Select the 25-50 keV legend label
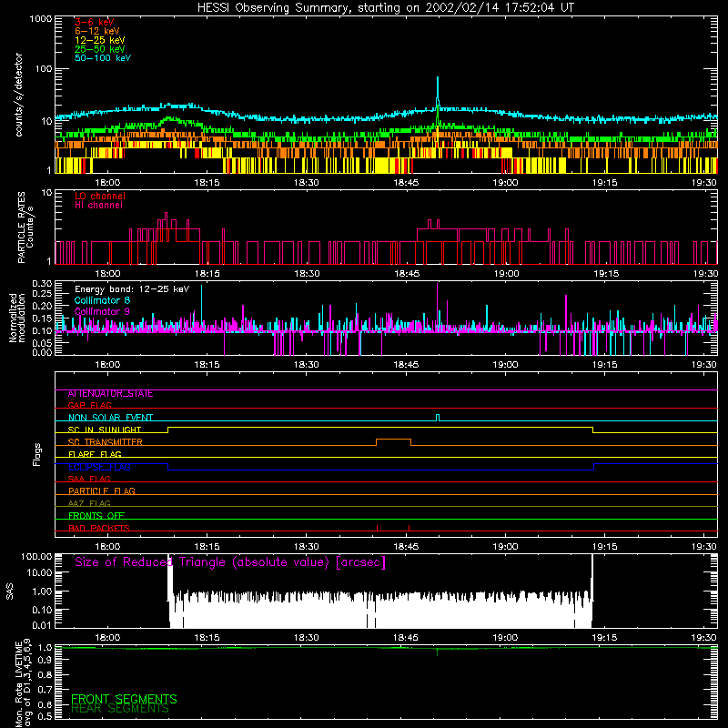728x728 pixels. pyautogui.click(x=100, y=49)
